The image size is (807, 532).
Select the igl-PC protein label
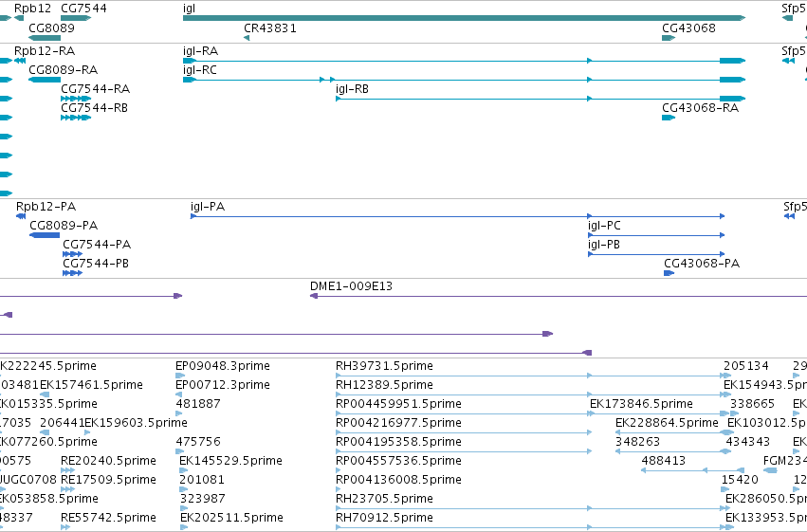[x=604, y=226]
